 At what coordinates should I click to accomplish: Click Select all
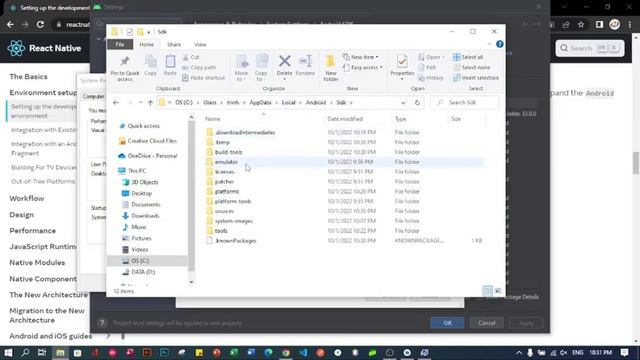(x=468, y=57)
